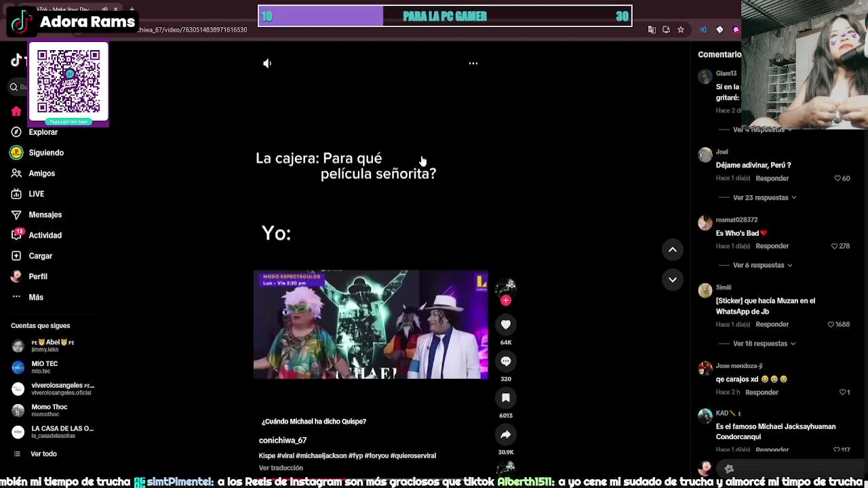Viewport: 868px width, 488px height.
Task: Click Responder on Simiii's comment
Action: 772,325
